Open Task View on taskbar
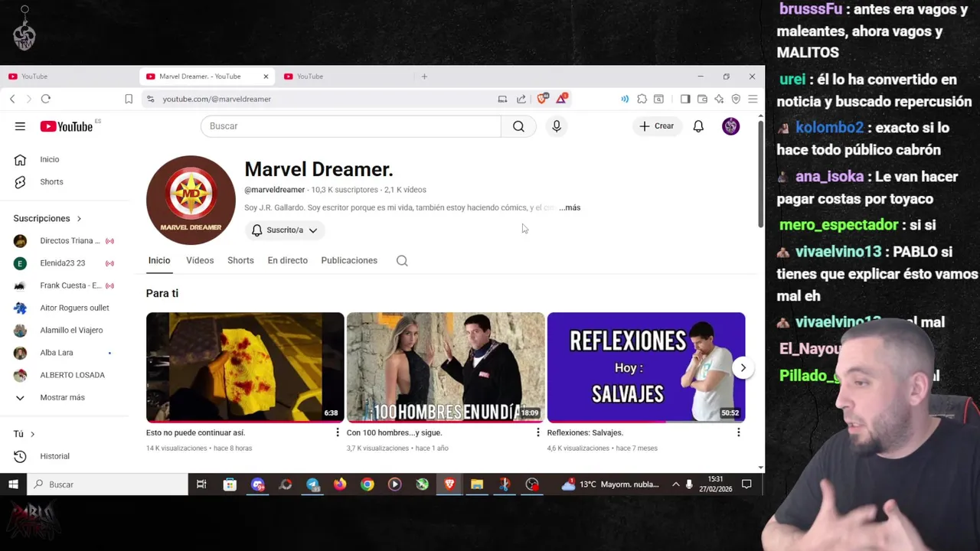The width and height of the screenshot is (980, 551). tap(201, 484)
